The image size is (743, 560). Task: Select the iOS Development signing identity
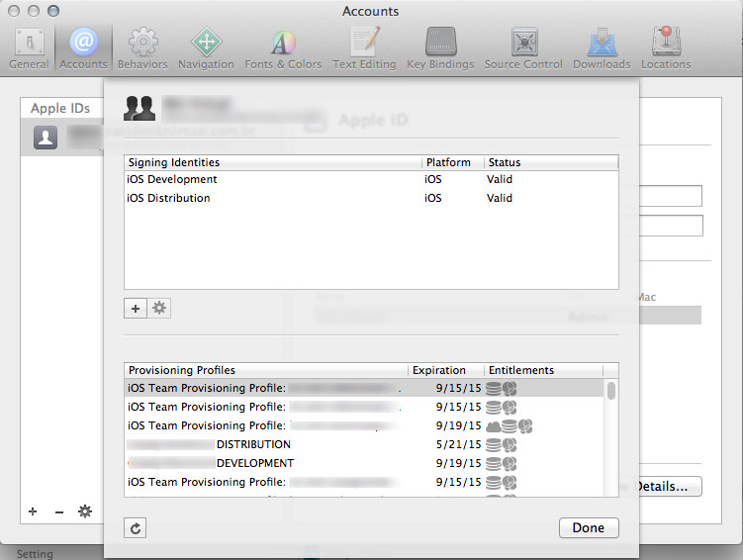[371, 179]
